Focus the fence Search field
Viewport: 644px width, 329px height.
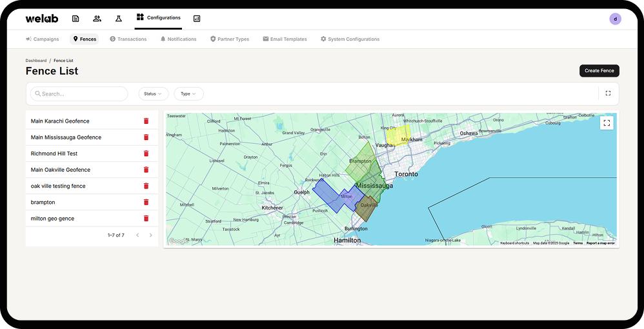point(79,94)
